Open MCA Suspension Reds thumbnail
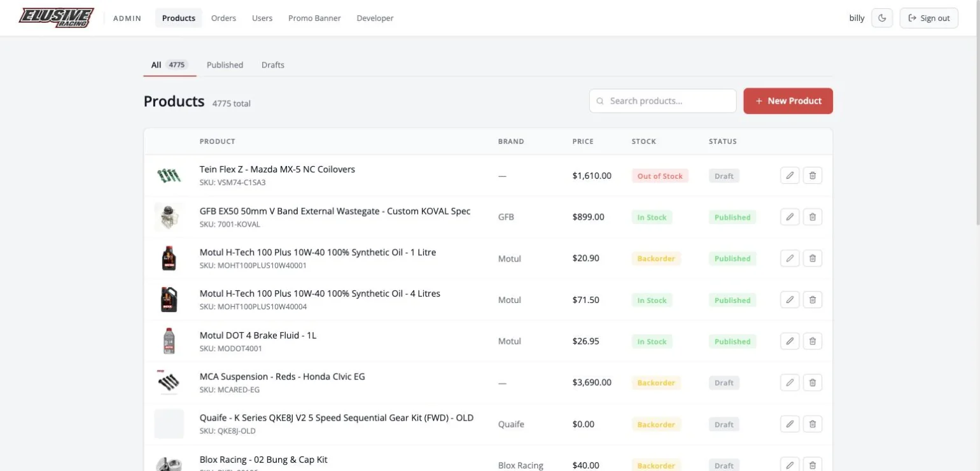Viewport: 980px width, 471px height. (x=169, y=383)
